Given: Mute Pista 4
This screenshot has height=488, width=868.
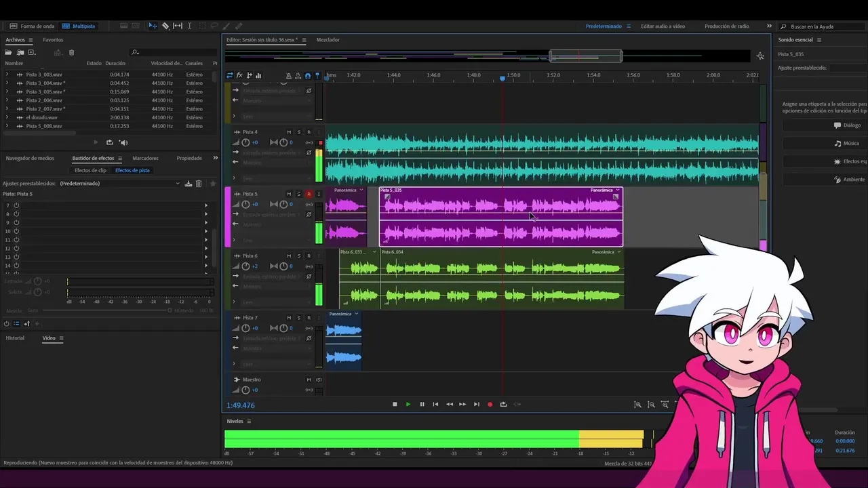Looking at the screenshot, I should coord(289,132).
